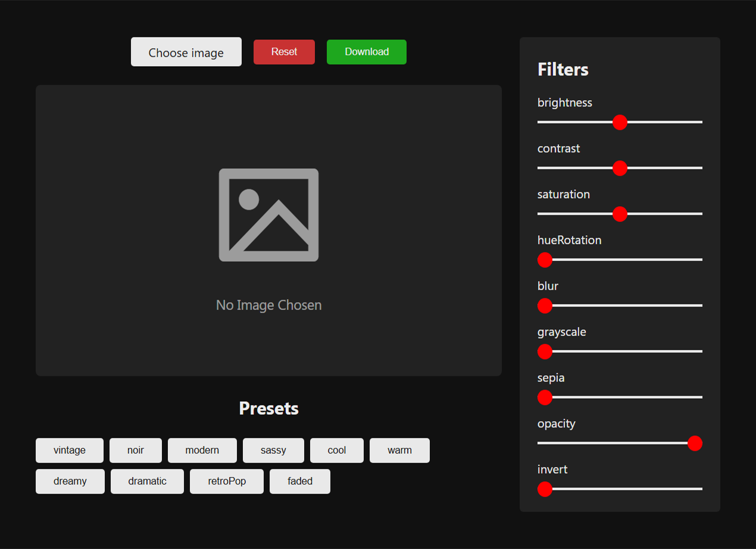Apply the dramatic preset
This screenshot has width=756, height=549.
(x=147, y=481)
